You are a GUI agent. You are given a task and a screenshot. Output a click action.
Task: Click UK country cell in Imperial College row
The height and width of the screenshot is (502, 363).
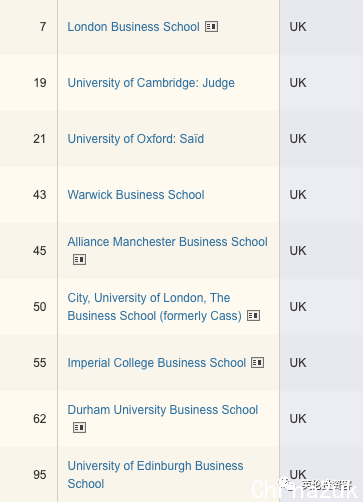pos(321,363)
